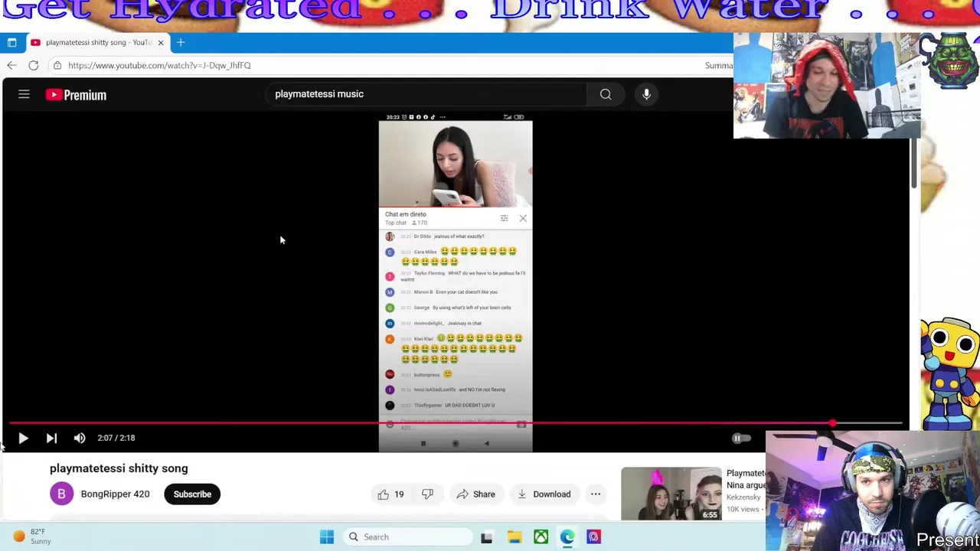Open the pink app on taskbar
Screen dimensions: 980x551
coord(593,537)
